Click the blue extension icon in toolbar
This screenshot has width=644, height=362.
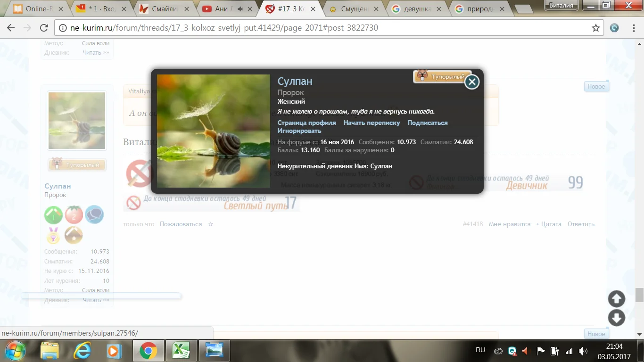point(614,28)
